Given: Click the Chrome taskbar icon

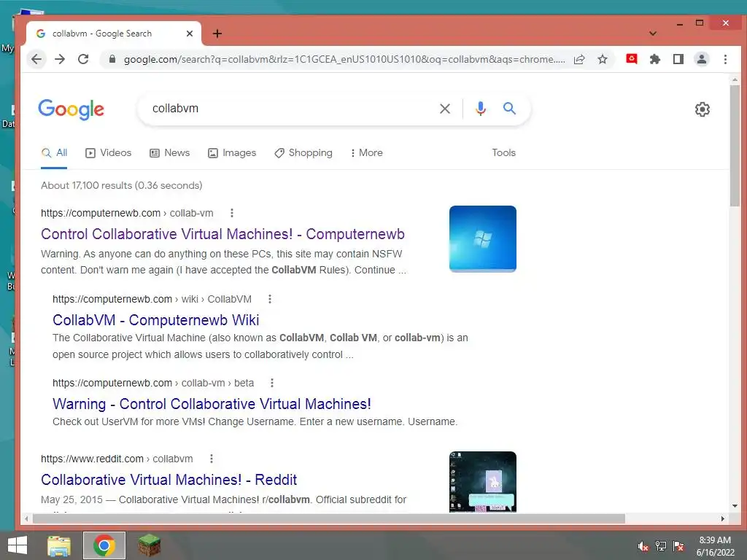Looking at the screenshot, I should tap(104, 545).
